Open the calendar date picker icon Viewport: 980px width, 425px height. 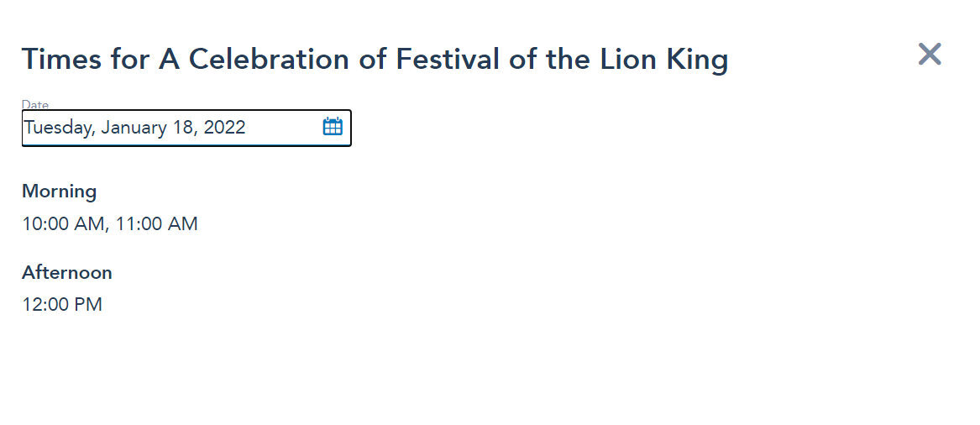click(x=333, y=127)
